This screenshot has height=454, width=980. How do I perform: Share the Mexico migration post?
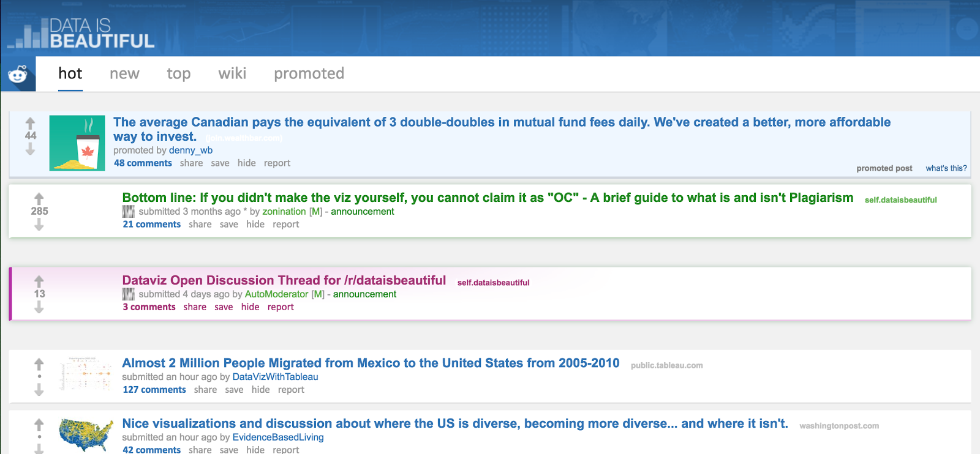click(x=205, y=389)
